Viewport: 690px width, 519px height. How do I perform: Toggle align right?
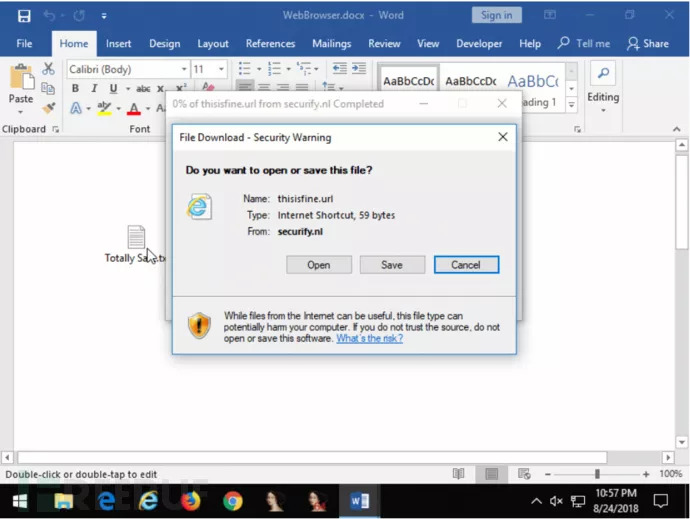click(x=283, y=87)
